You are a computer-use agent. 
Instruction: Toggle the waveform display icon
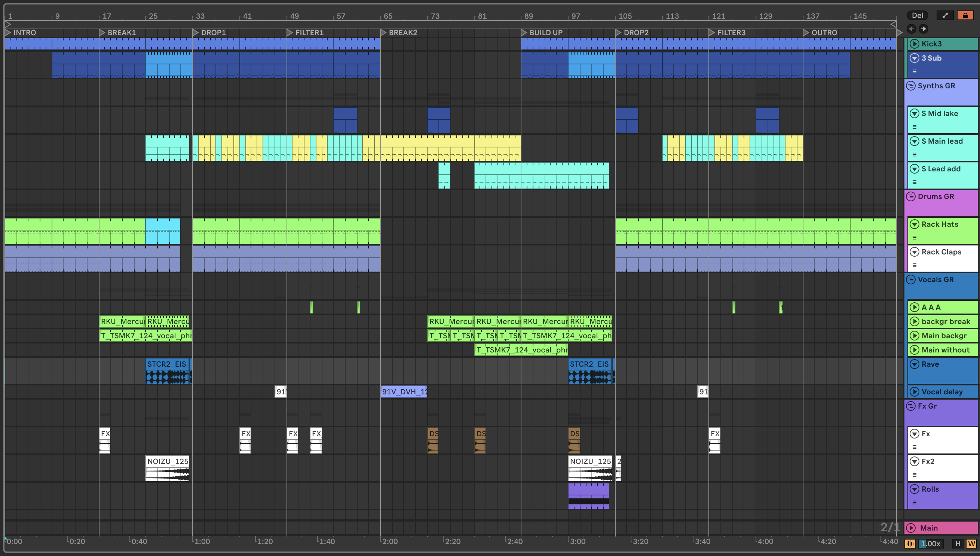click(910, 543)
